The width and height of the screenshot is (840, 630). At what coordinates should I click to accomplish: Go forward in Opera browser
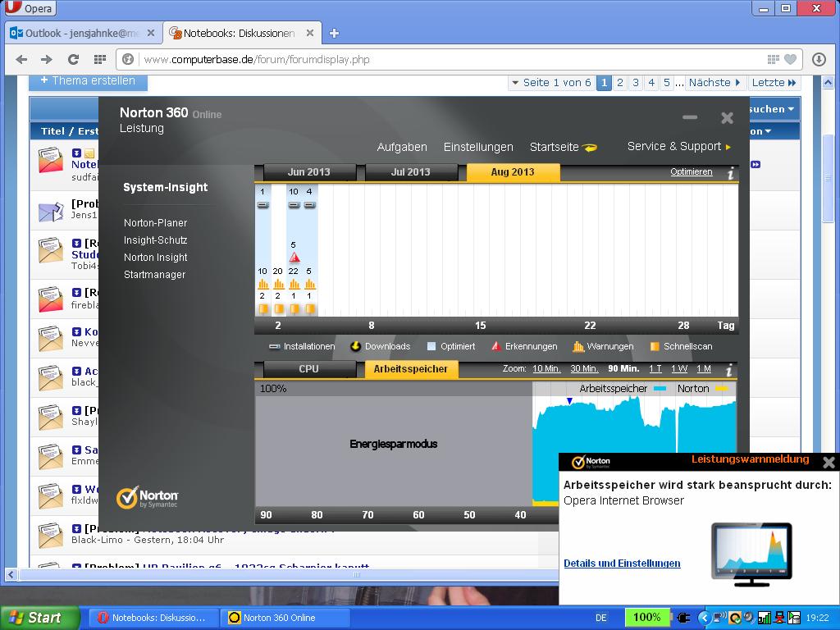pyautogui.click(x=47, y=59)
